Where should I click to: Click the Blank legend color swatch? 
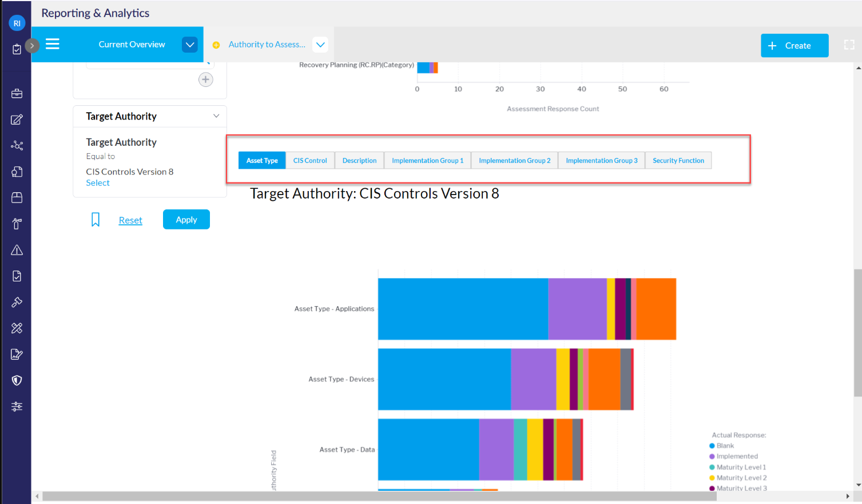coord(713,445)
